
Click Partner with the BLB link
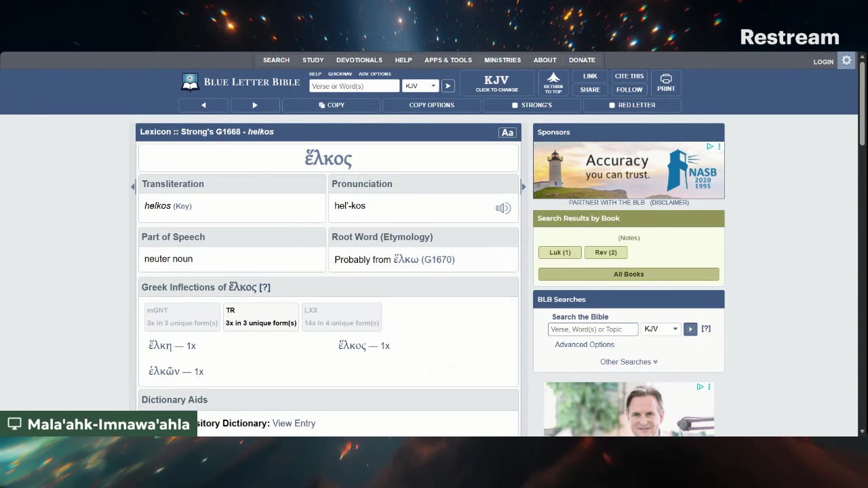[608, 203]
